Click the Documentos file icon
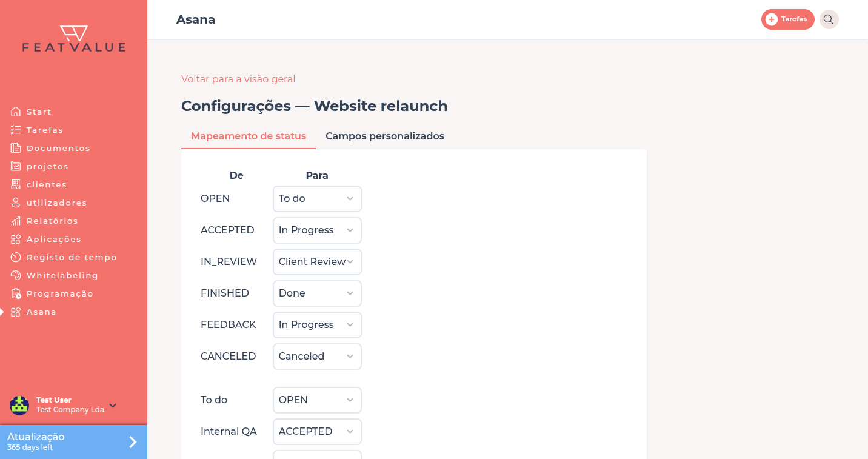This screenshot has height=459, width=868. tap(16, 148)
